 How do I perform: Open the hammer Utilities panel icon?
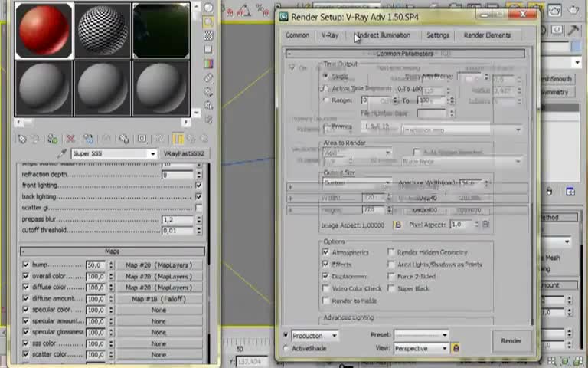click(x=573, y=30)
